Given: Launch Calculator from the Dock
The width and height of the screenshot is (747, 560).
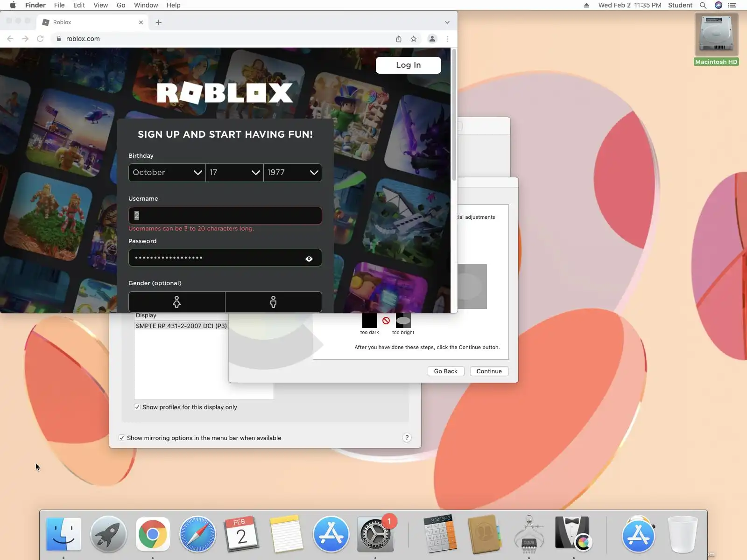Looking at the screenshot, I should pyautogui.click(x=440, y=534).
